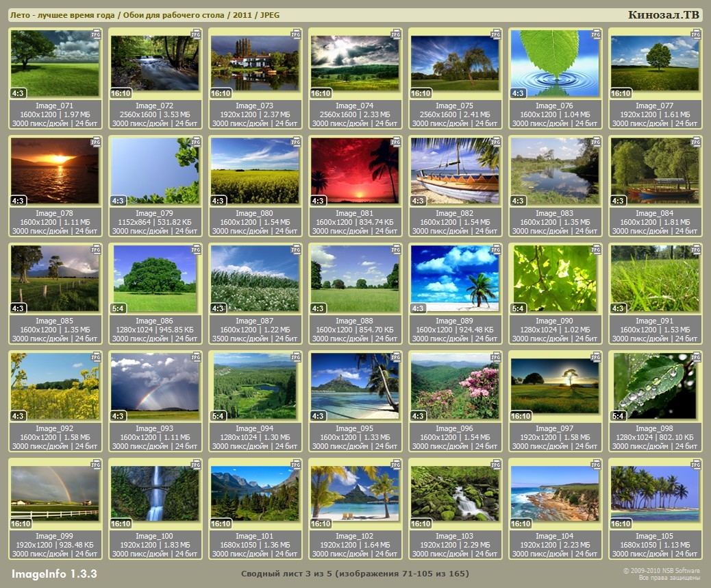Viewport: 711px width, 588px height.
Task: Select the Image_078 sunset thumbnail
Action: [55, 171]
